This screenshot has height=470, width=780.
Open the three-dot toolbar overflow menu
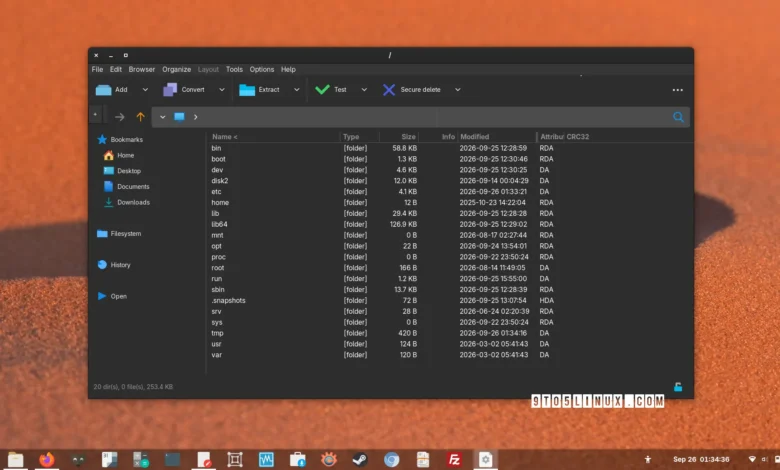pyautogui.click(x=678, y=90)
